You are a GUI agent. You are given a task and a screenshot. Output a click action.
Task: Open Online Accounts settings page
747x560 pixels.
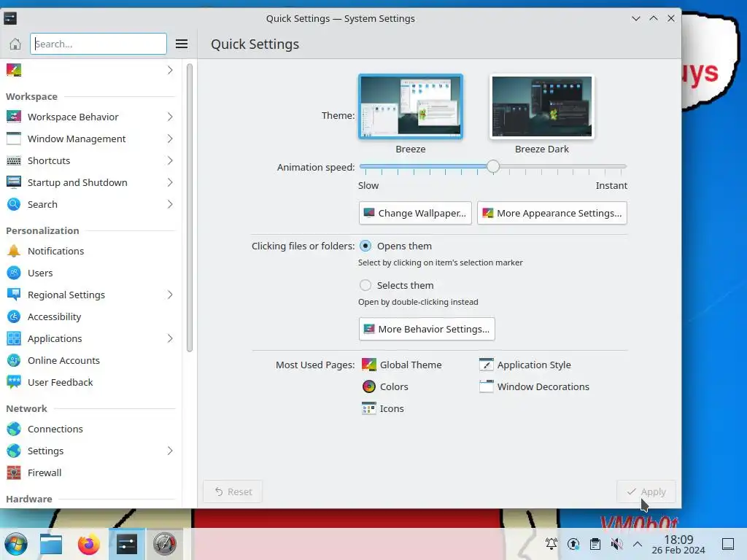click(90, 360)
